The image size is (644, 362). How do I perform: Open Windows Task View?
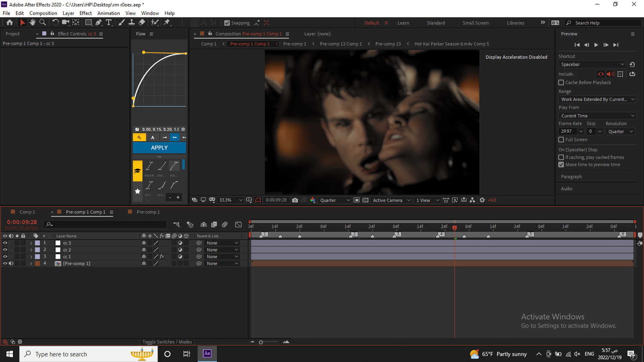click(x=186, y=354)
